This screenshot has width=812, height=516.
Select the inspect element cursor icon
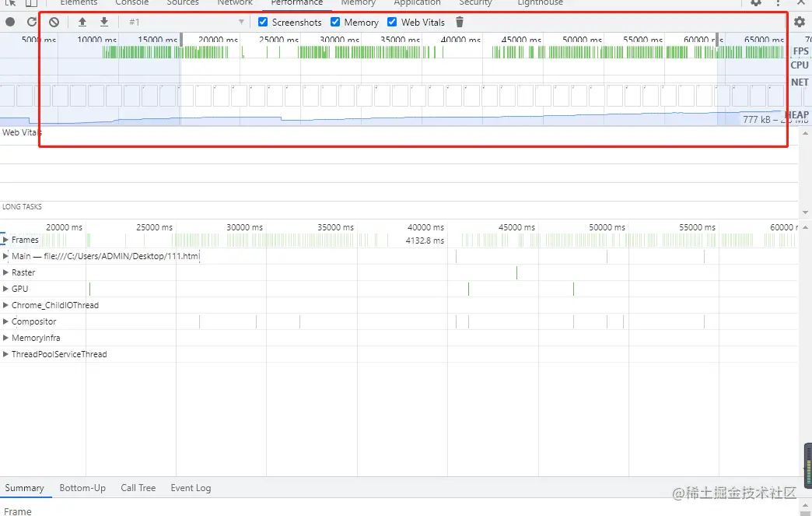click(10, 2)
